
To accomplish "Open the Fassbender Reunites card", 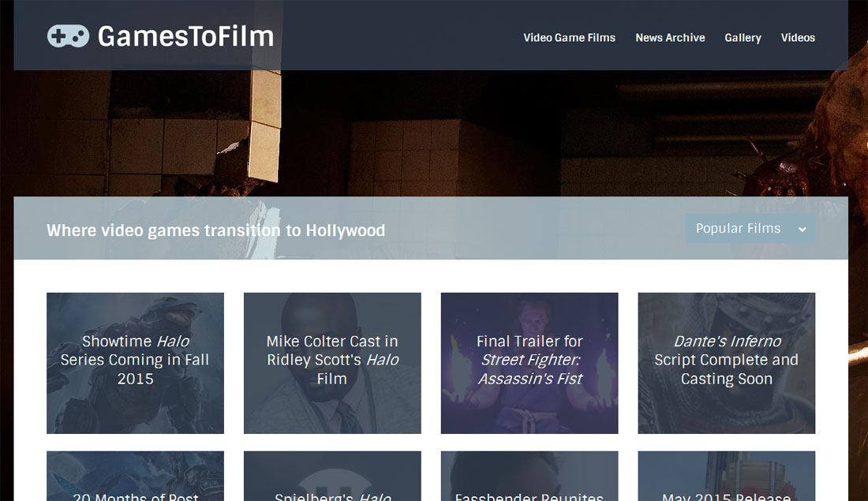I will point(529,476).
